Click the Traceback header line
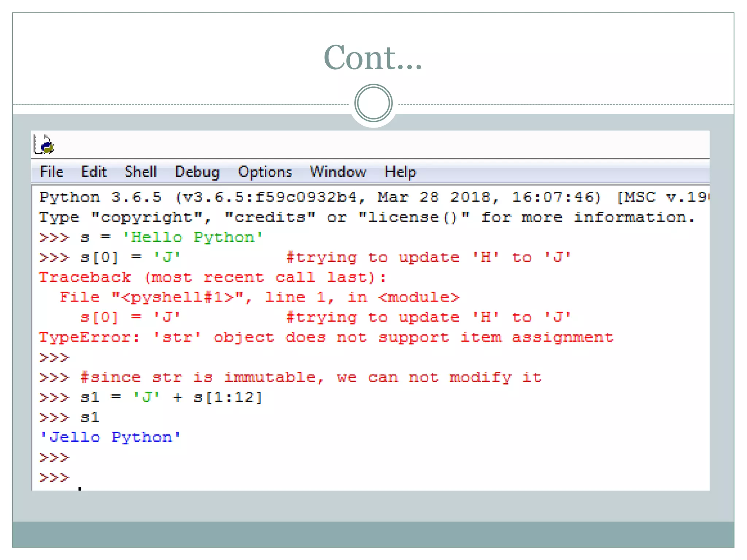 point(212,277)
